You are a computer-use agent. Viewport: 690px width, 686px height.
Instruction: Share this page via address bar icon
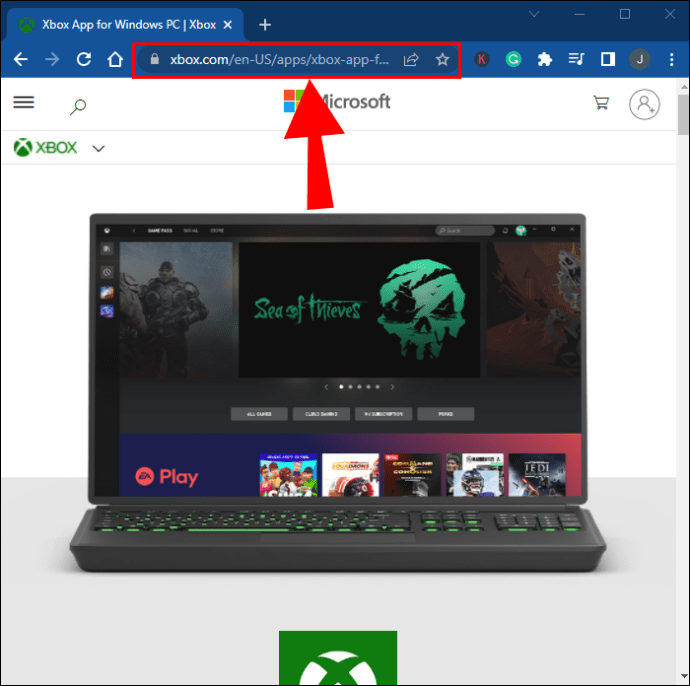[411, 59]
